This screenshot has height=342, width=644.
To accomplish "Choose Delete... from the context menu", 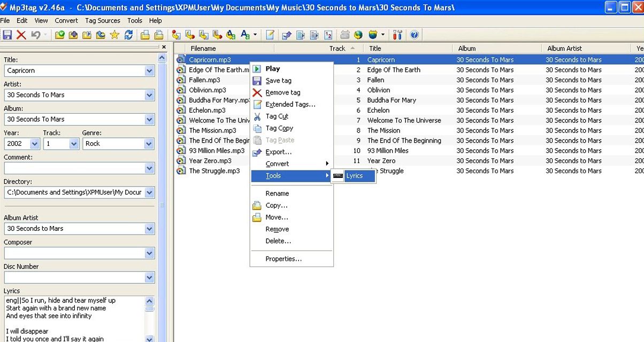I will pyautogui.click(x=292, y=241).
